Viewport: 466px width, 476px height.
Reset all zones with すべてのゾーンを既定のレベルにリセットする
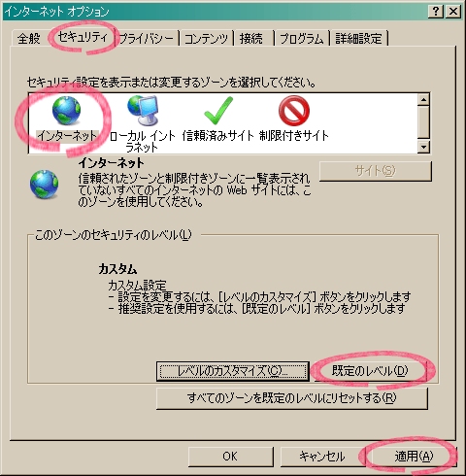coord(292,398)
